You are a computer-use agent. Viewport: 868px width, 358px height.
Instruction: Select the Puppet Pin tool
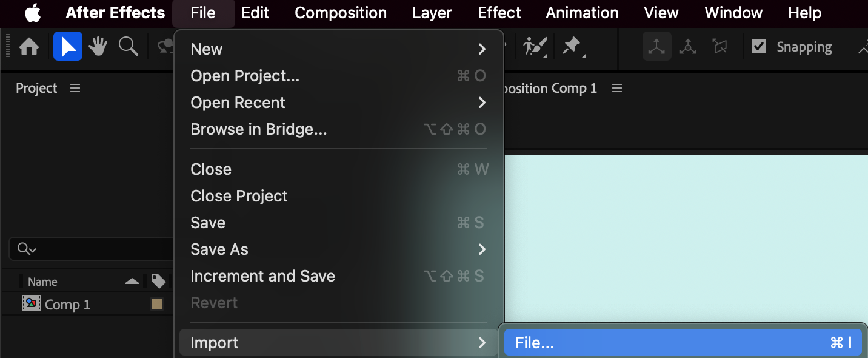(572, 47)
